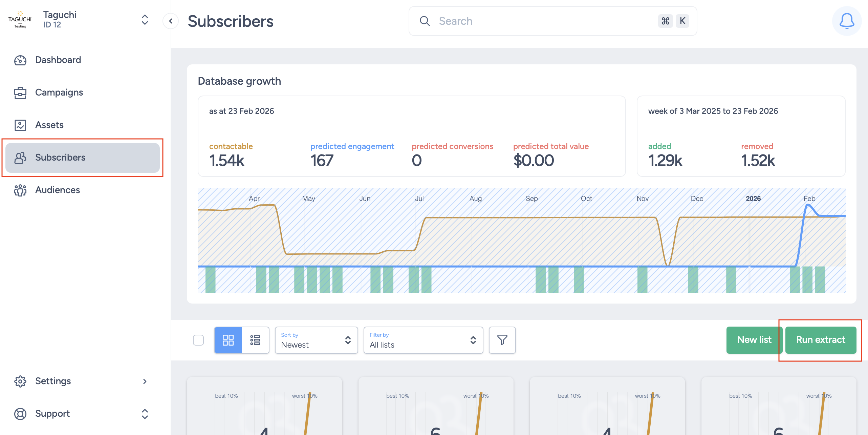Click the Feb marker on growth chart
The height and width of the screenshot is (435, 868).
coord(809,199)
